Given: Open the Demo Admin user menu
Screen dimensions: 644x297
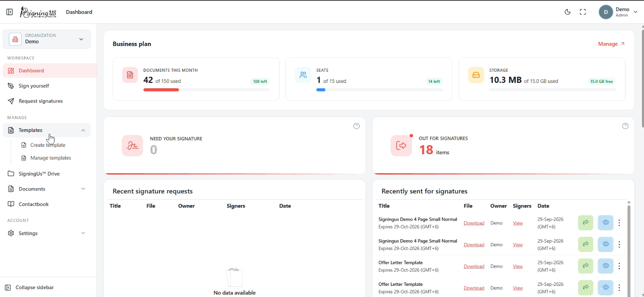Looking at the screenshot, I should 618,12.
